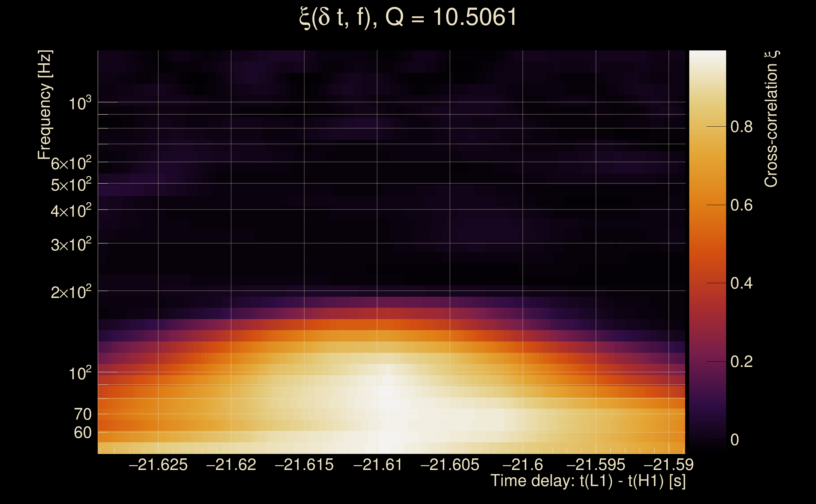Screen dimensions: 816x504
Task: Click the 5×10² frequency tick label
Action: coord(71,185)
